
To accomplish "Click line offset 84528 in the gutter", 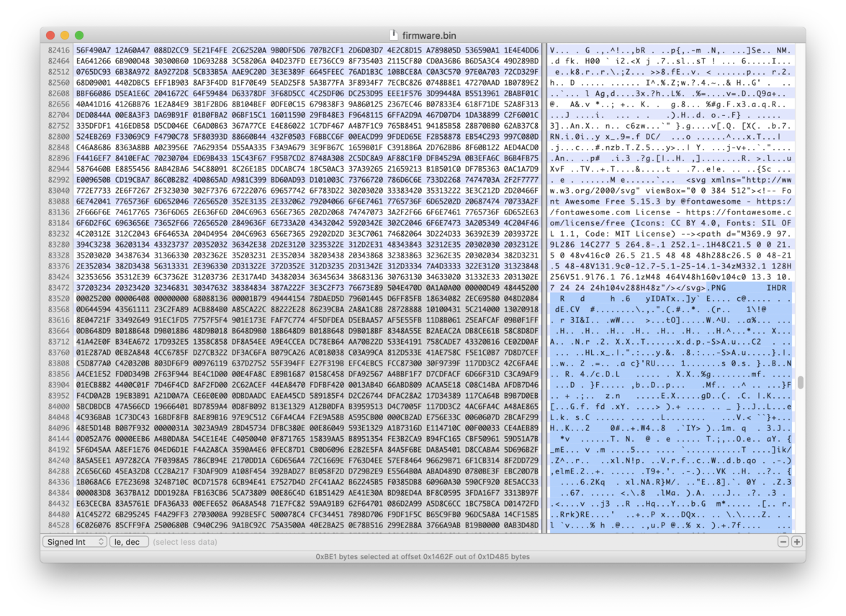I will pyautogui.click(x=58, y=525).
